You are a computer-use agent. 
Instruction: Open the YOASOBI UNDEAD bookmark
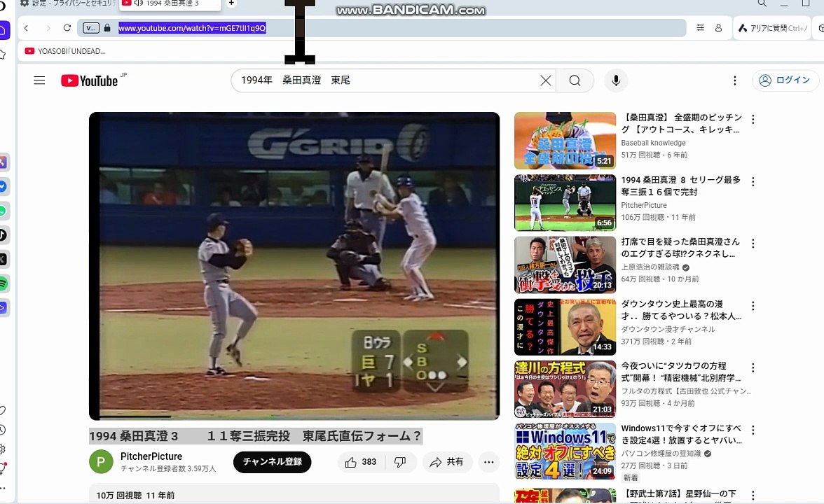(65, 51)
